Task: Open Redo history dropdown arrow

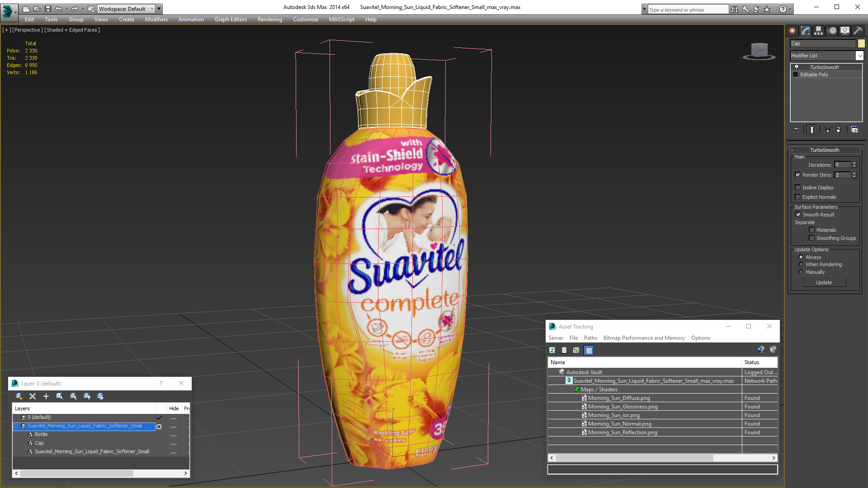Action: pos(82,9)
